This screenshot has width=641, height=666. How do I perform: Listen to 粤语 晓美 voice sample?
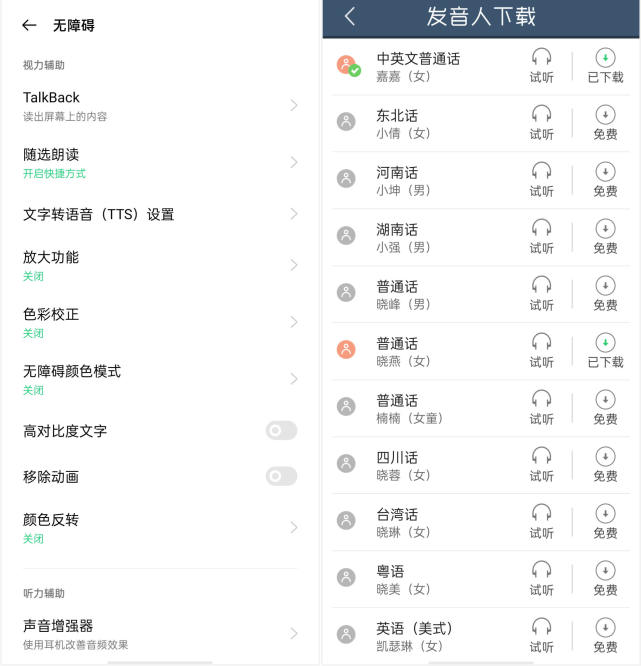click(x=541, y=579)
